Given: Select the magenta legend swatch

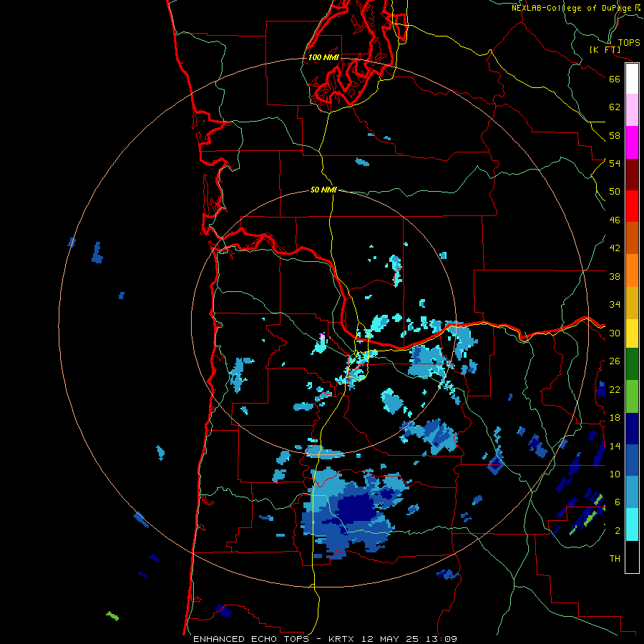Looking at the screenshot, I should 632,142.
